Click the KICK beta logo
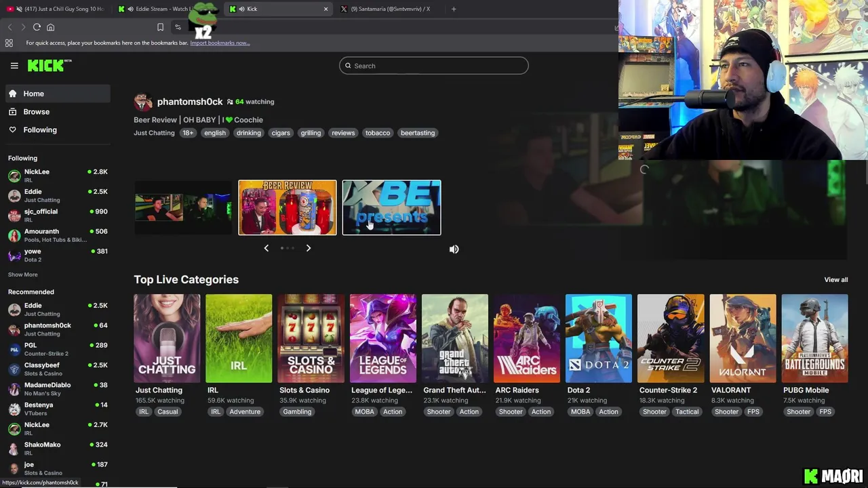868x488 pixels. click(x=50, y=65)
